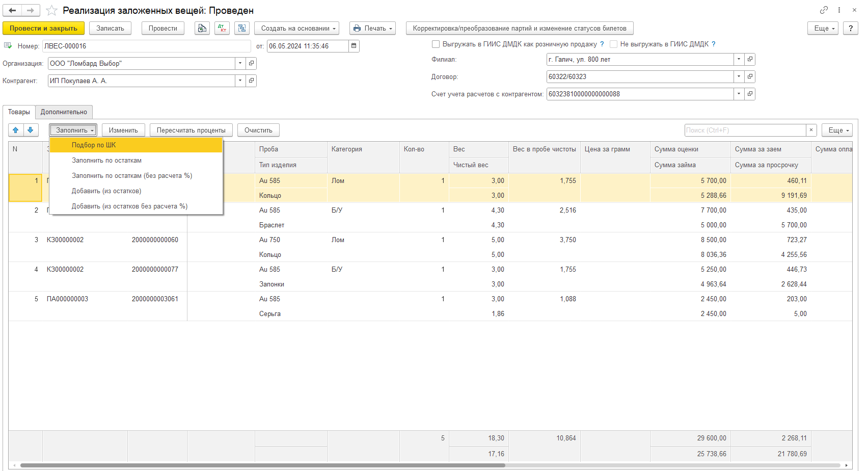Open the Печать dropdown
The image size is (868, 471).
(373, 28)
